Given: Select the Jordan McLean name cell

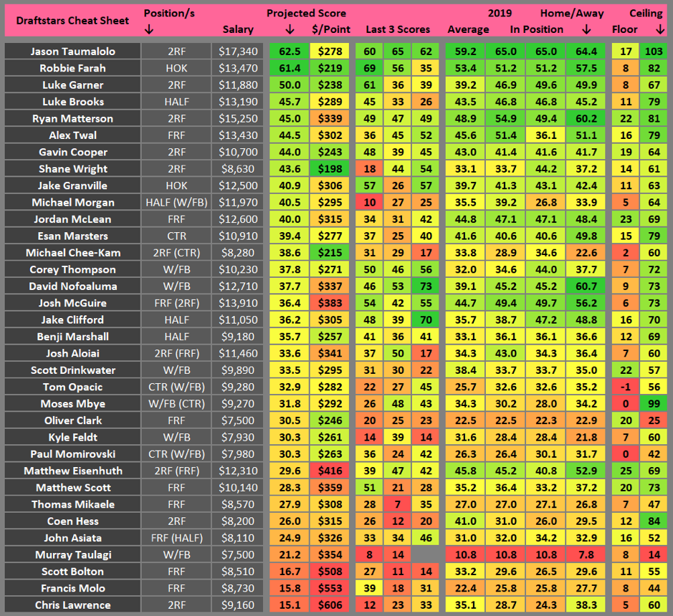Looking at the screenshot, I should (72, 219).
